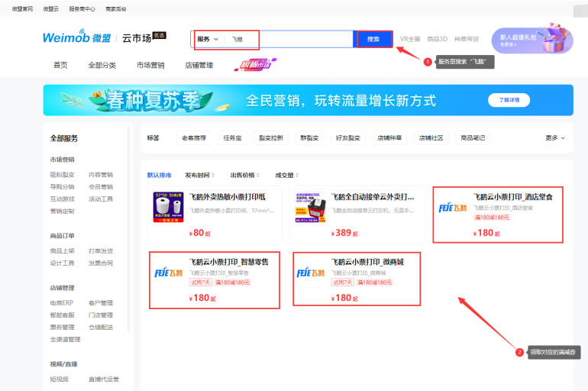
Task: Sort results by 出售价格
Action: [x=244, y=175]
